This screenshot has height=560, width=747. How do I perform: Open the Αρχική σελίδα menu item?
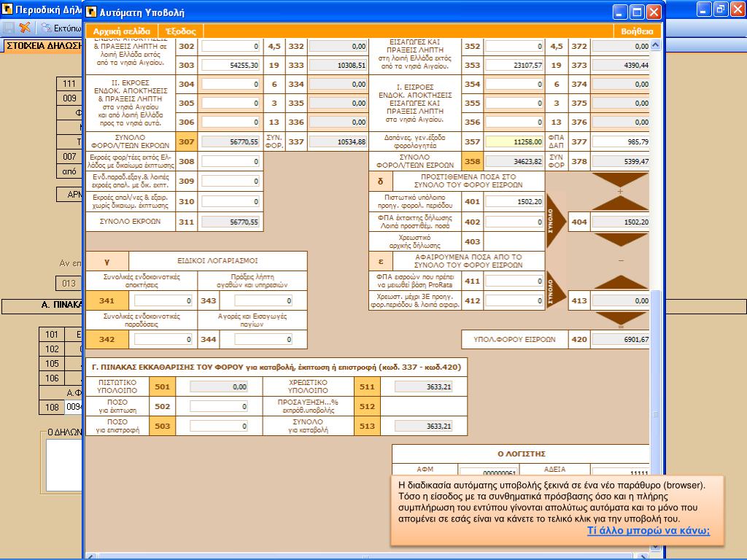click(122, 31)
